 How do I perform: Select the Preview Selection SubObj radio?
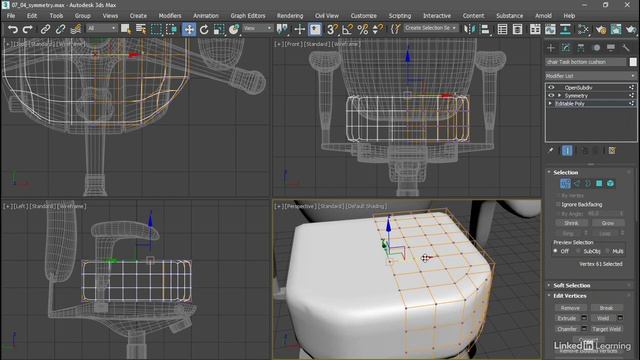pos(578,251)
